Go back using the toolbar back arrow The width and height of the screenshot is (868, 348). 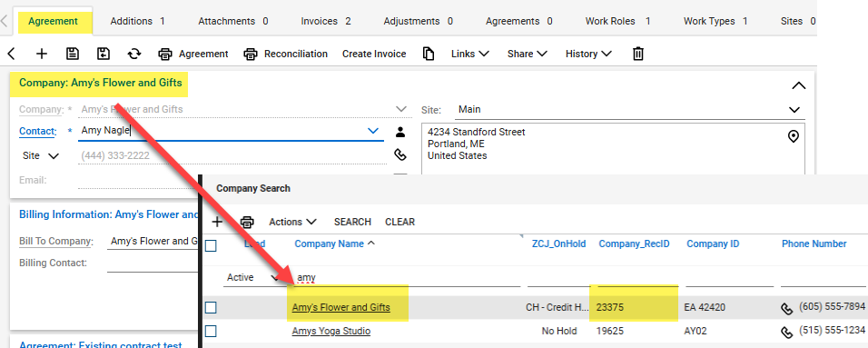click(x=11, y=54)
